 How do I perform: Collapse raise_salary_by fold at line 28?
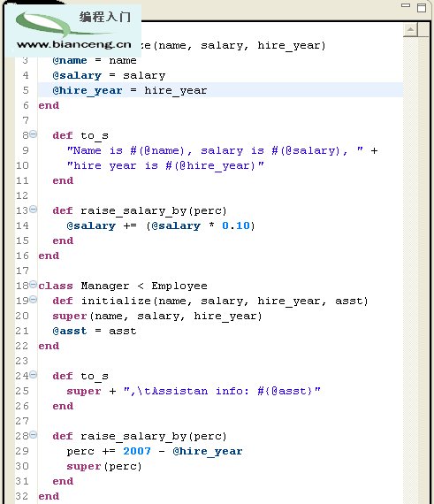tap(33, 435)
